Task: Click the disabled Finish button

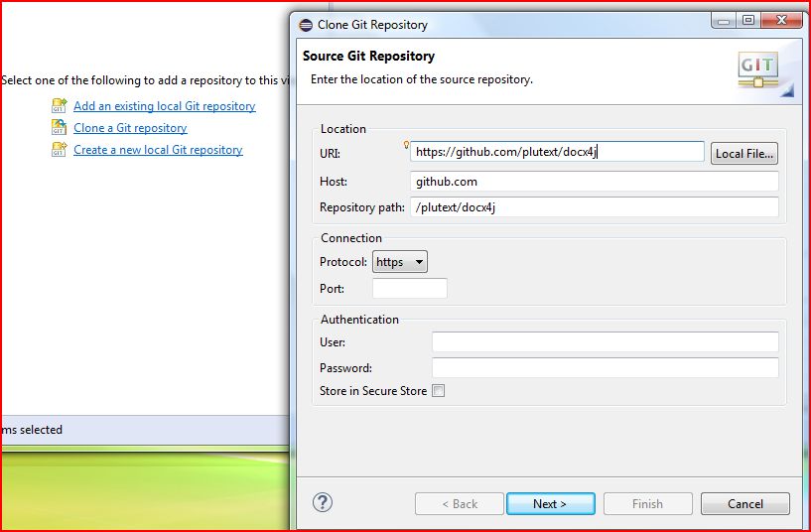Action: coord(647,503)
